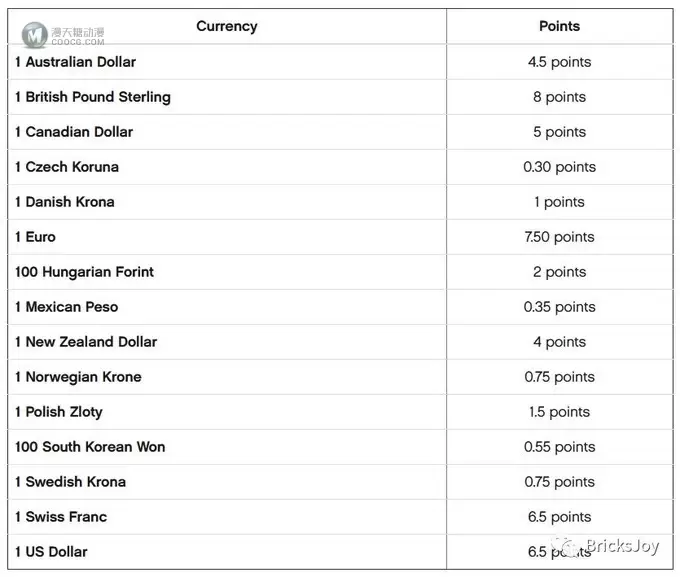Select the 100 Hungarian Forint cell
Image resolution: width=680 pixels, height=577 pixels.
[227, 272]
